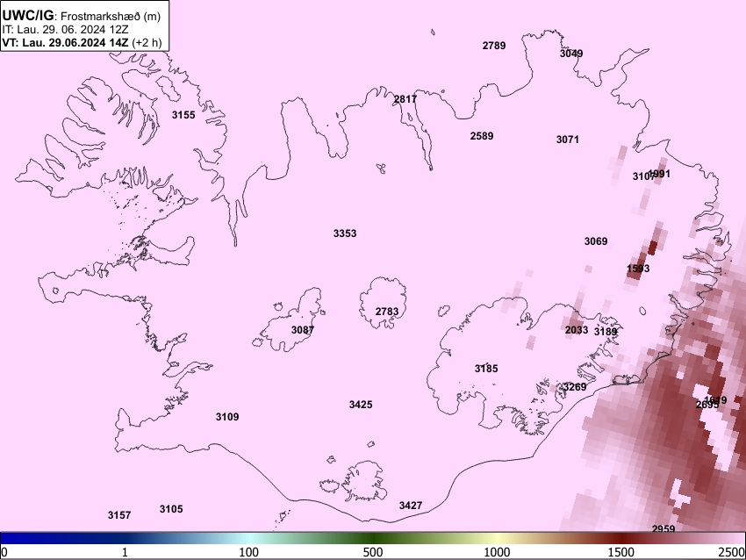The height and width of the screenshot is (560, 746).
Task: Click the 3427 value near the south coast
Action: click(x=411, y=506)
